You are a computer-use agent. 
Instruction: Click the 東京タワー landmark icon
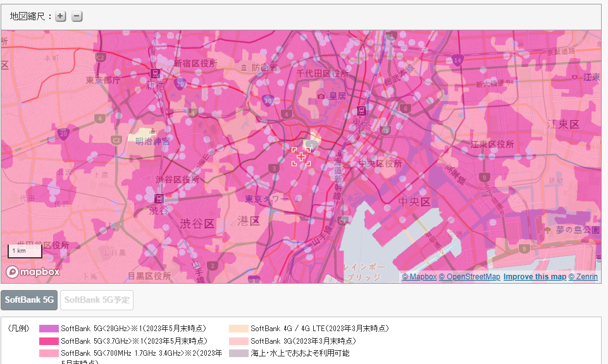pos(297,199)
